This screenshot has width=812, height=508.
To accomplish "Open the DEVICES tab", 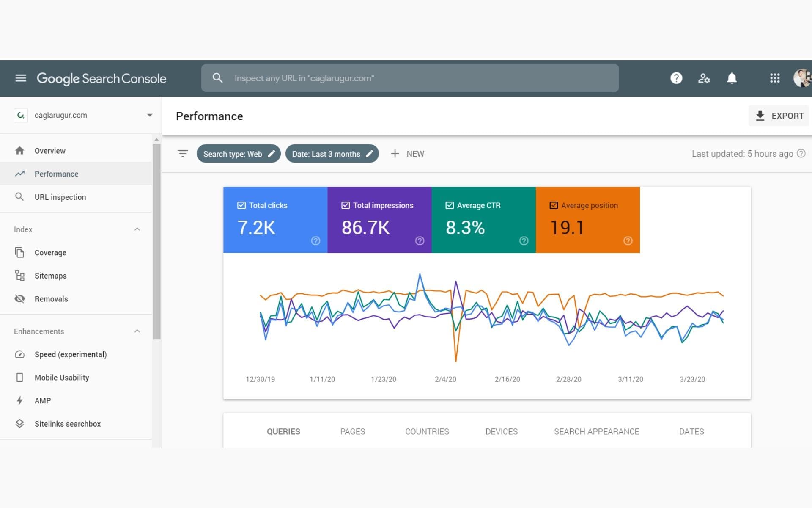I will click(501, 431).
